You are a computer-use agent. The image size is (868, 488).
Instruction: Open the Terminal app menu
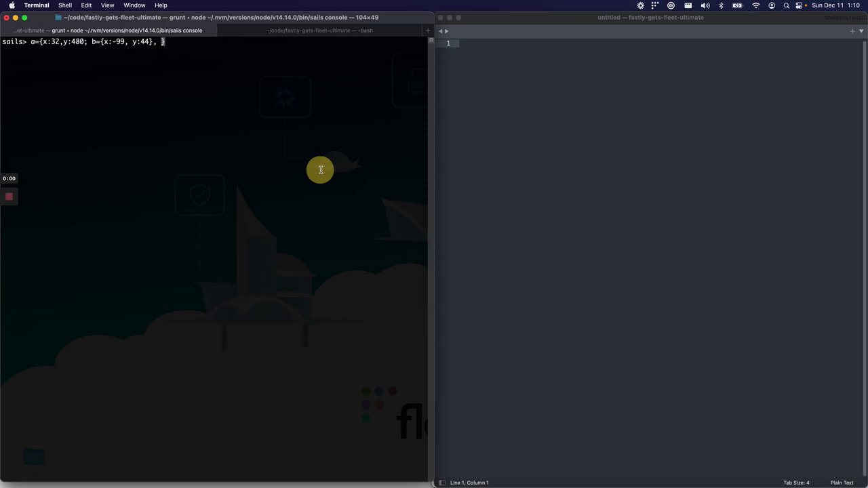point(37,5)
